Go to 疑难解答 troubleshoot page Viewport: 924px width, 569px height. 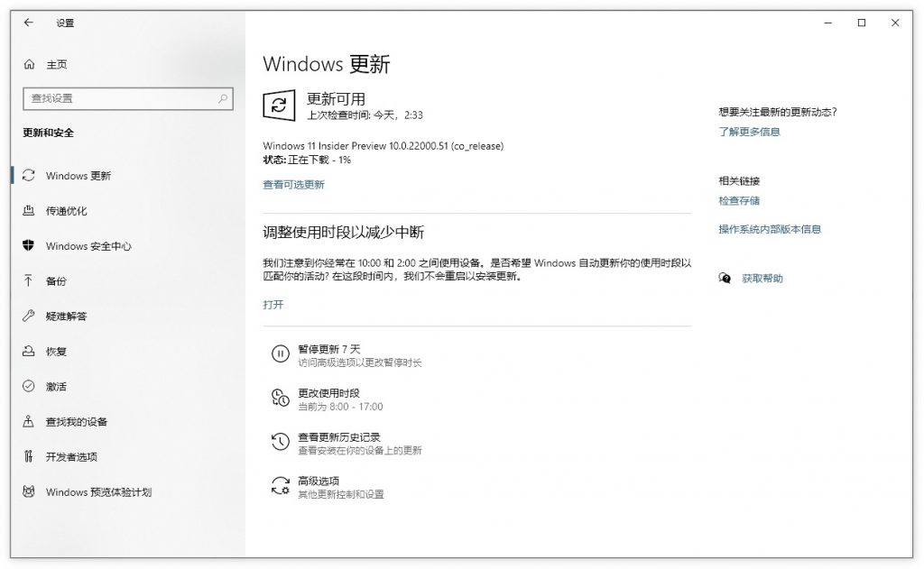[x=66, y=317]
